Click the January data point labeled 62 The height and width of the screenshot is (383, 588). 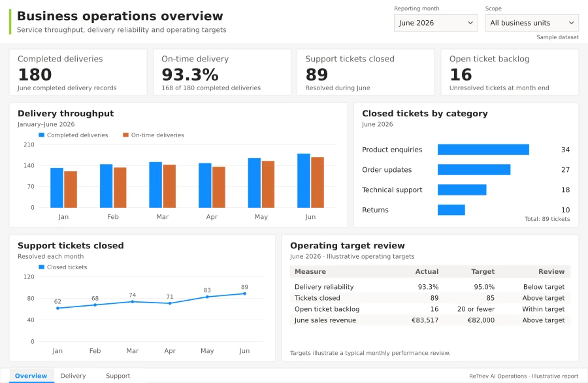pos(57,308)
